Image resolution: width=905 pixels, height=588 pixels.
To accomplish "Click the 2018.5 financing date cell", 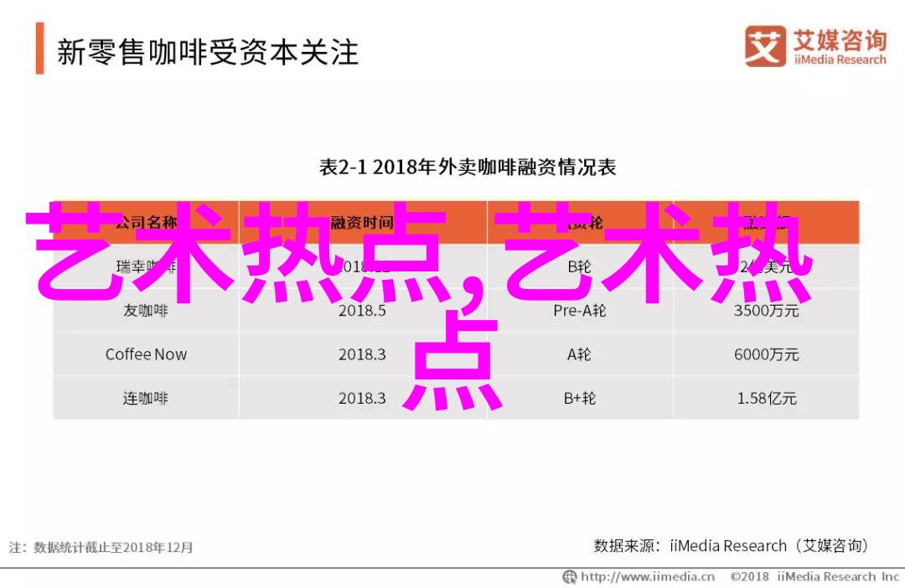I will click(x=362, y=311).
